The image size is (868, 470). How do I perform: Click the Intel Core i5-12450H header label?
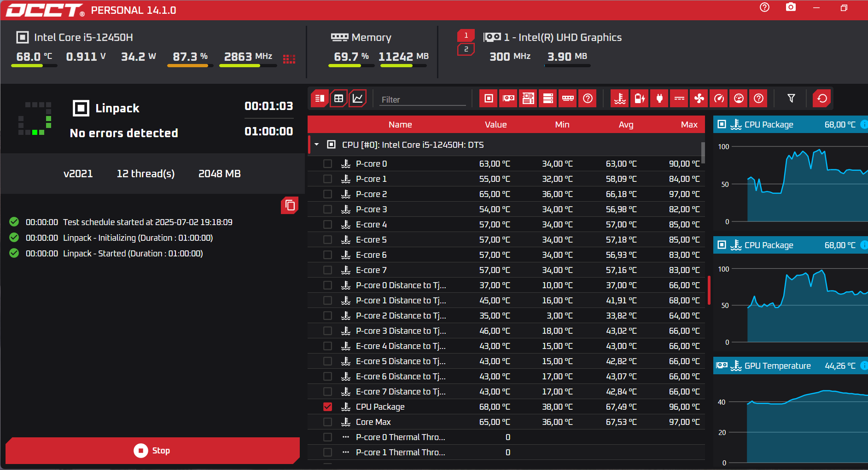83,37
